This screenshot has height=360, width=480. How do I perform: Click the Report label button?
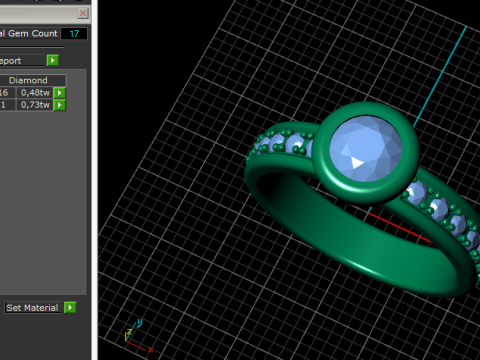22,61
